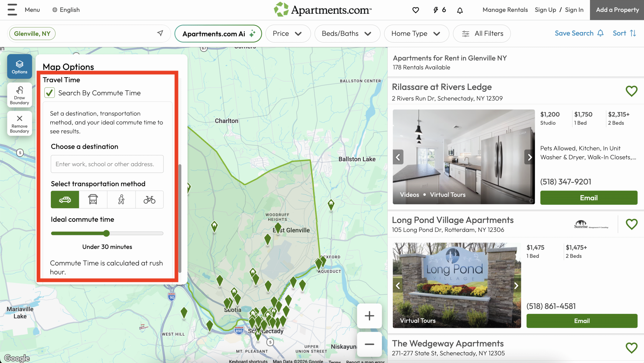This screenshot has height=363, width=644.
Task: Open Manage Rentals menu item
Action: [505, 10]
